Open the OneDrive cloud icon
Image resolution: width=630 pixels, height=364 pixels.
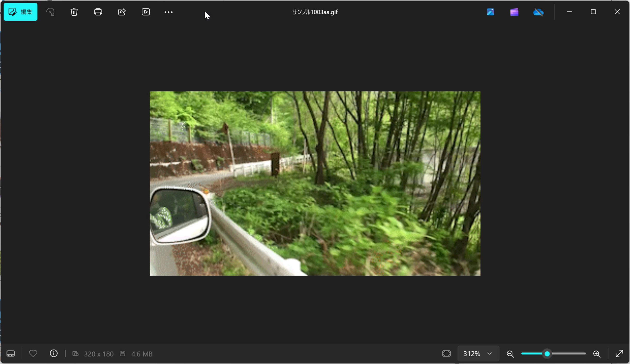coord(538,12)
